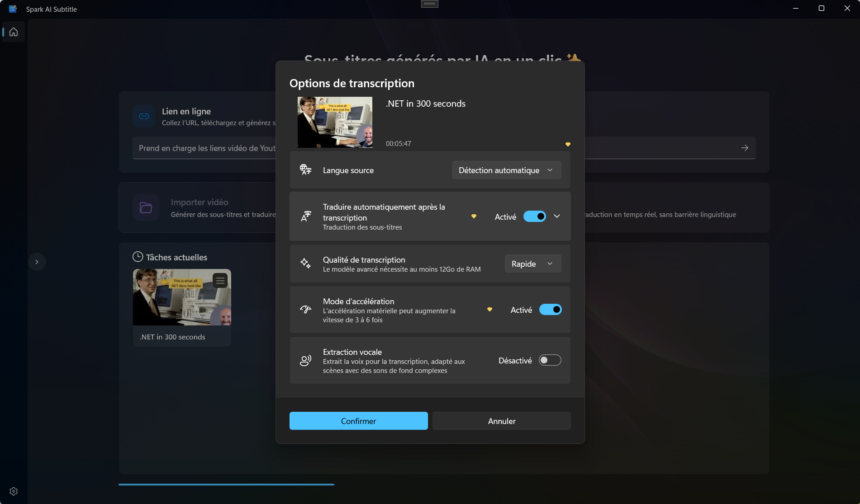Turn off Mode d'accélération
Image resolution: width=860 pixels, height=504 pixels.
coord(550,309)
